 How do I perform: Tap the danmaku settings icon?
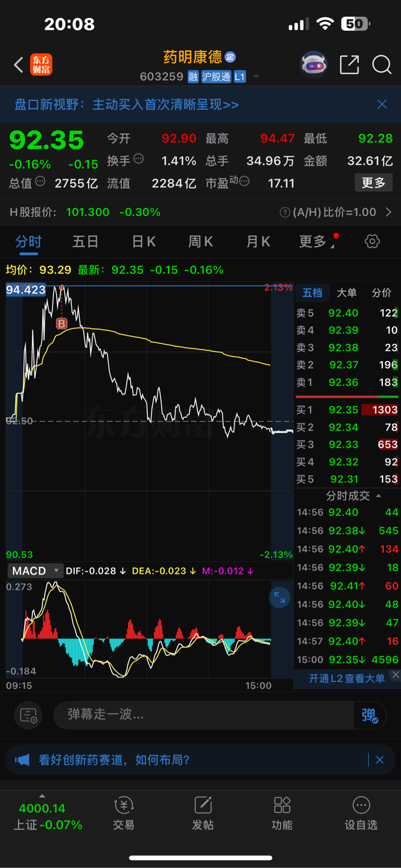point(28,715)
